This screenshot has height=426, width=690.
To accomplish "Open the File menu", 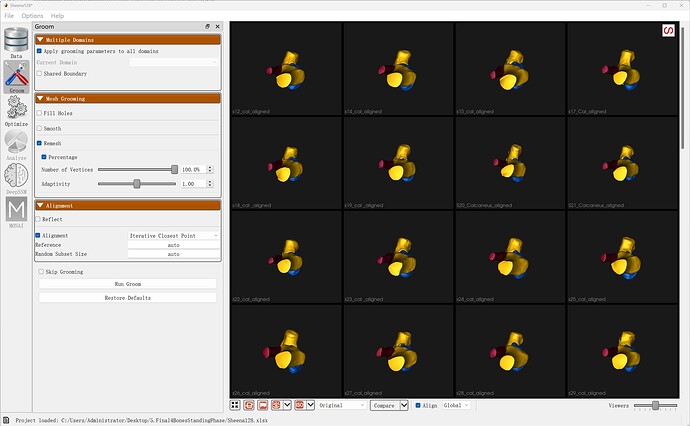I will (9, 15).
